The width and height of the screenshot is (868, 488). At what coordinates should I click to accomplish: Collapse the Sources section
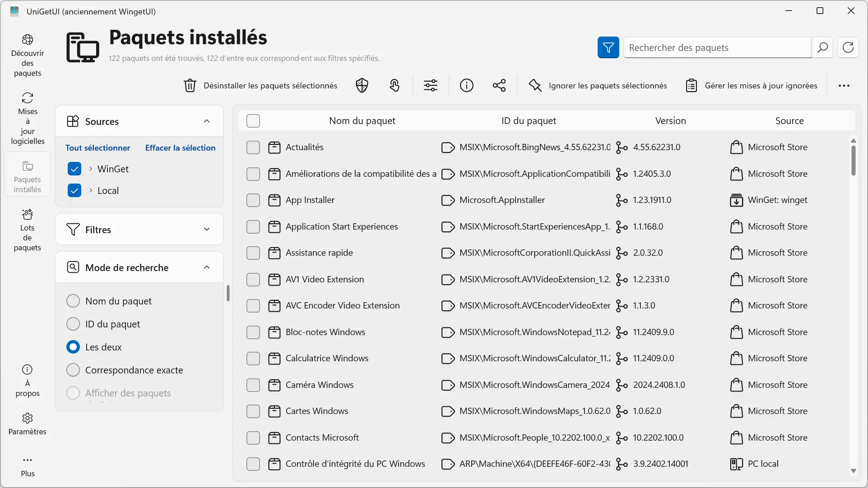207,121
